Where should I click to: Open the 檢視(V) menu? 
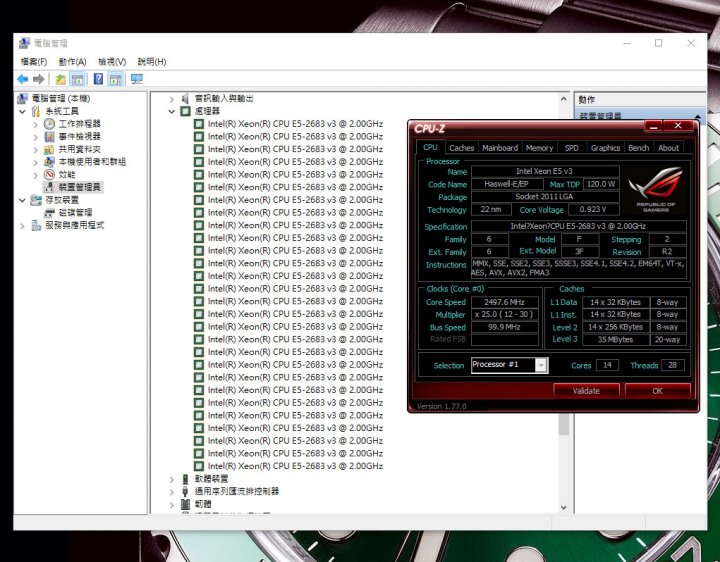coord(112,62)
